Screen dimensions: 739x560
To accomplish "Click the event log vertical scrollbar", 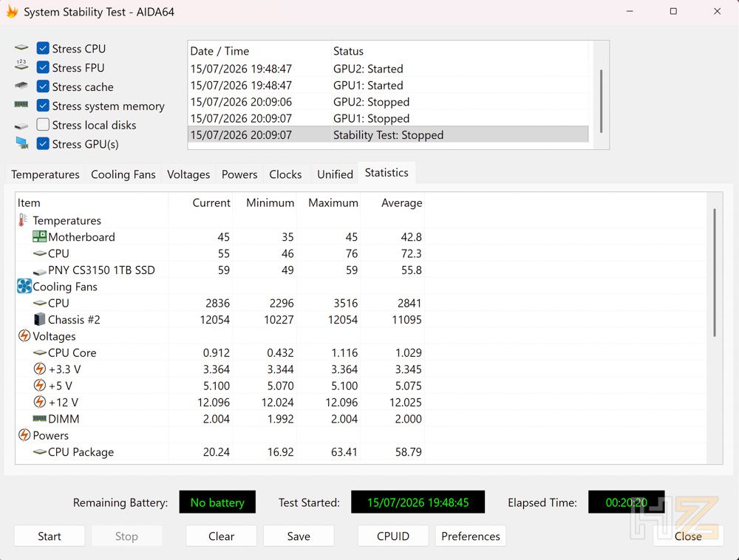I will (601, 100).
